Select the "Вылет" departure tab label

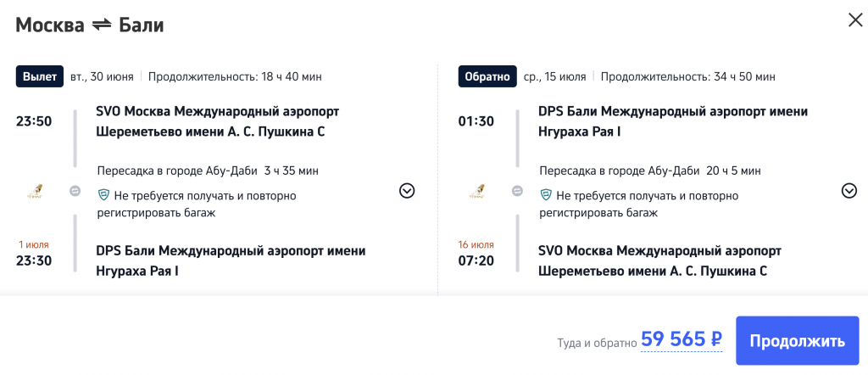pyautogui.click(x=41, y=76)
